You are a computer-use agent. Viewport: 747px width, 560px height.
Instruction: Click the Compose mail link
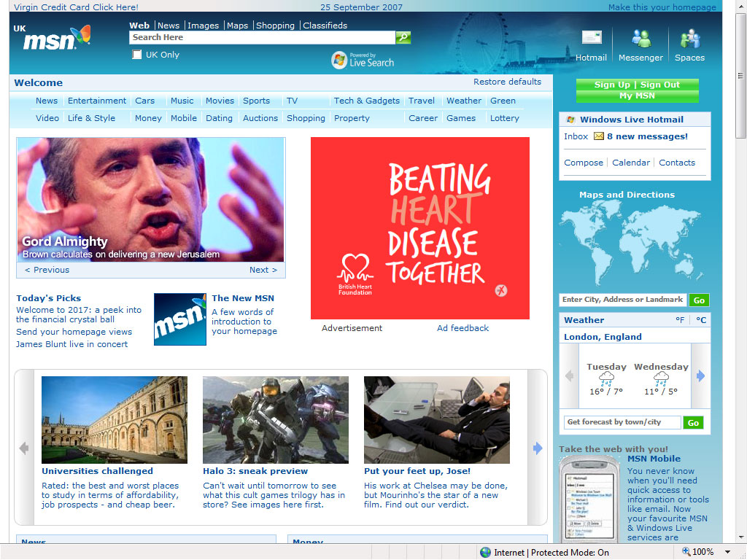pyautogui.click(x=584, y=163)
